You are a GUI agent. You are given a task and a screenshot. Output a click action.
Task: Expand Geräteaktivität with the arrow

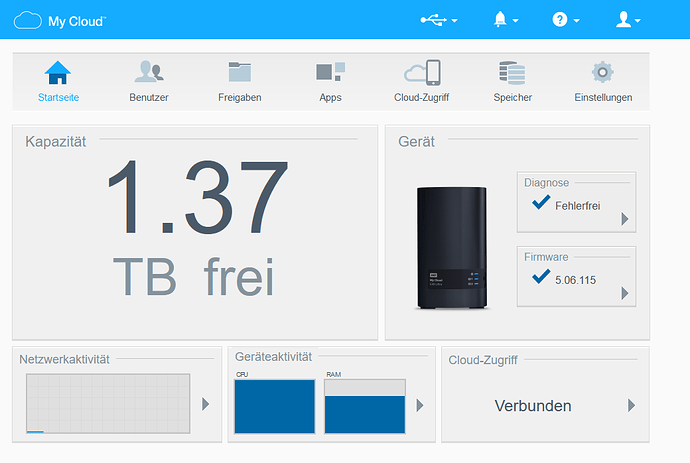420,405
